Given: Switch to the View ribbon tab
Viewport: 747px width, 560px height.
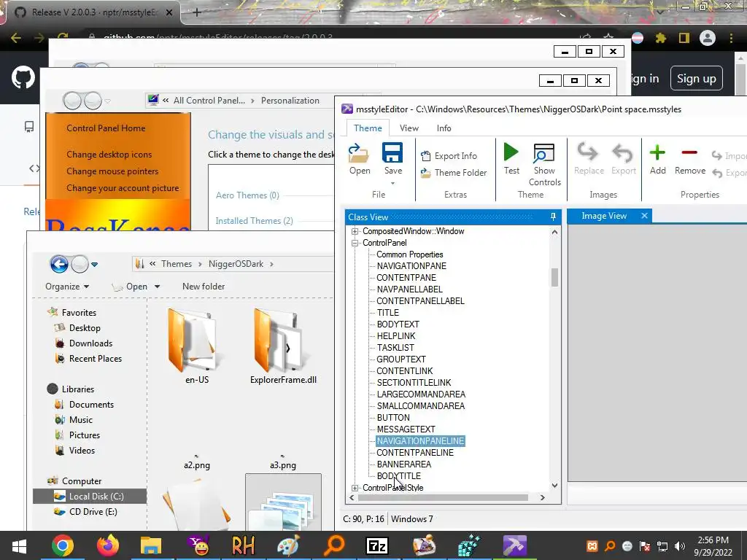Looking at the screenshot, I should (409, 128).
